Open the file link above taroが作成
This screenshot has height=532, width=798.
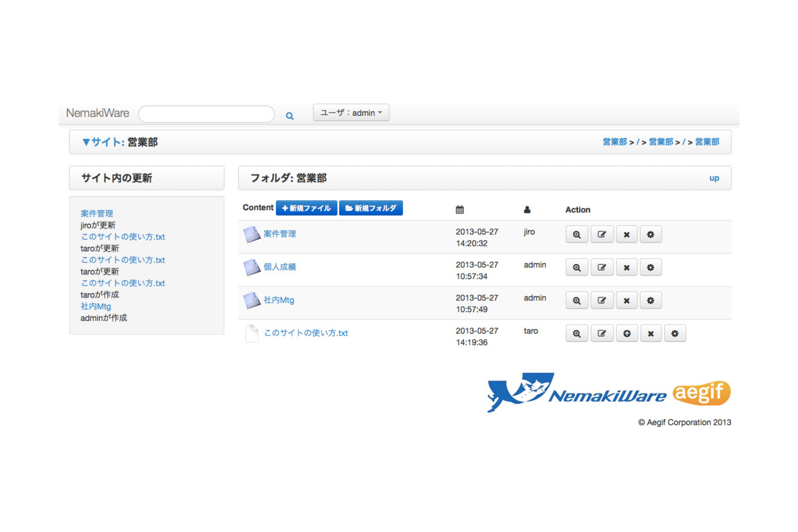(123, 283)
